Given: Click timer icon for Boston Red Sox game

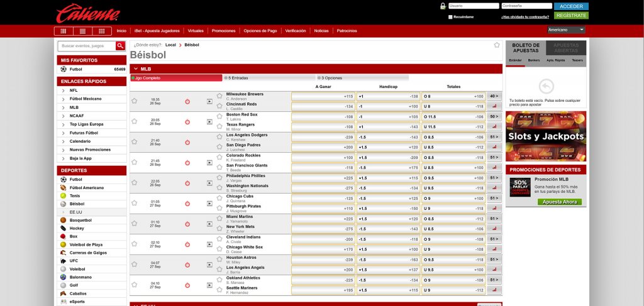Looking at the screenshot, I should 187,122.
